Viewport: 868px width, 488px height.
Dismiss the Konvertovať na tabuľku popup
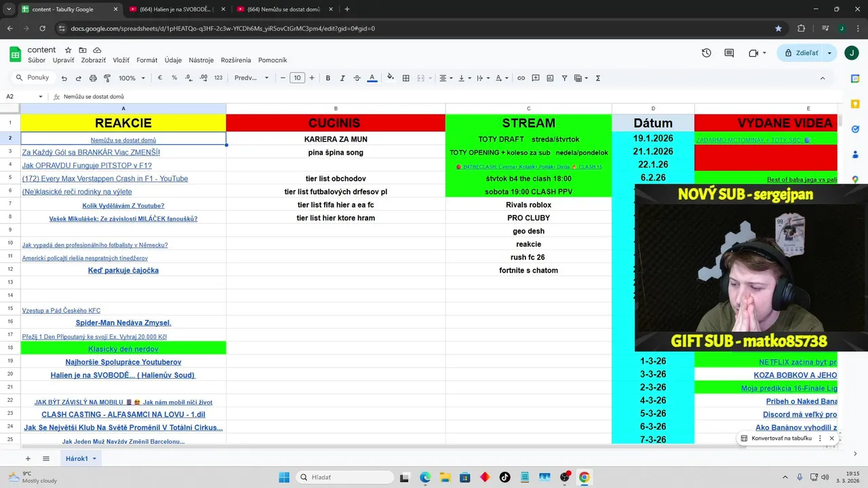point(832,439)
